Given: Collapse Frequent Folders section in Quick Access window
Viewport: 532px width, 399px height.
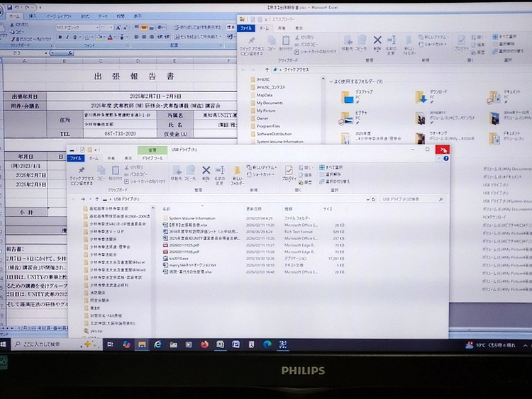Looking at the screenshot, I should (x=331, y=82).
